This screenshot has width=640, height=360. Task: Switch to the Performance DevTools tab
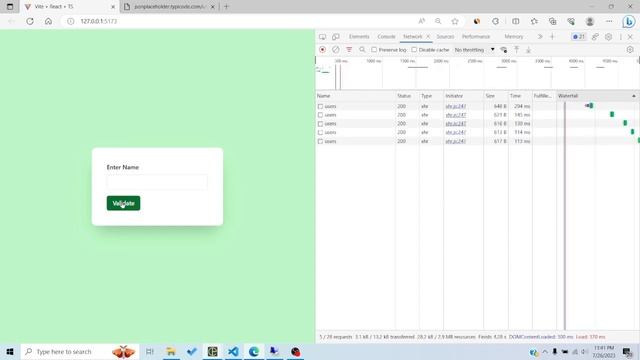pos(476,37)
